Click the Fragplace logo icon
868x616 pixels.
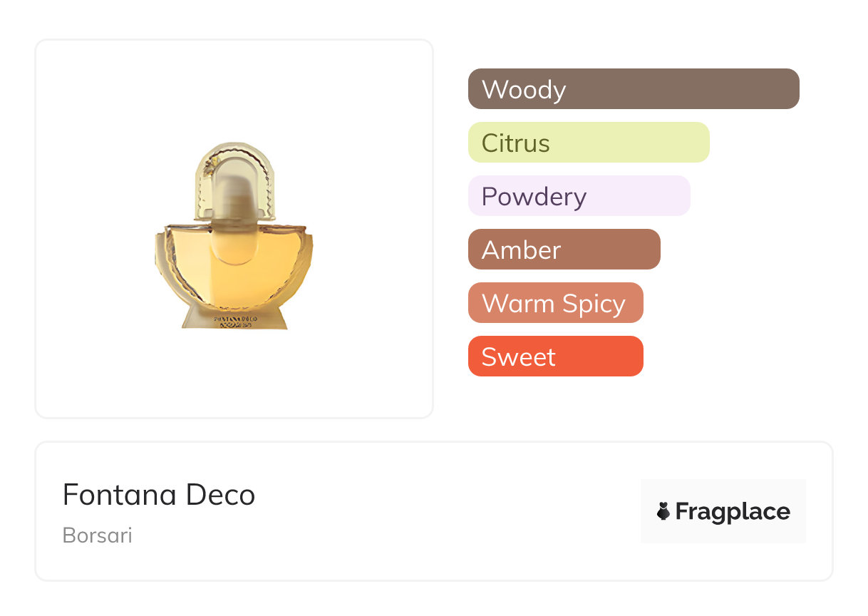[x=663, y=511]
